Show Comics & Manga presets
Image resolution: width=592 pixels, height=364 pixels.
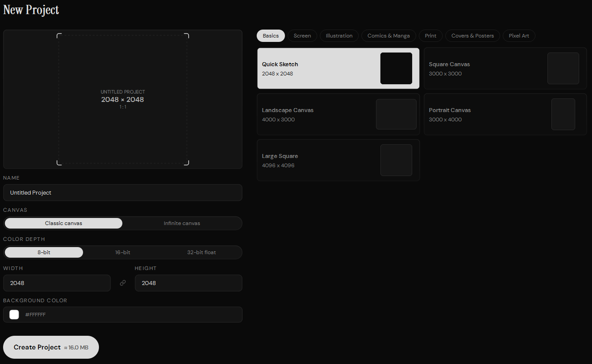[x=389, y=36]
